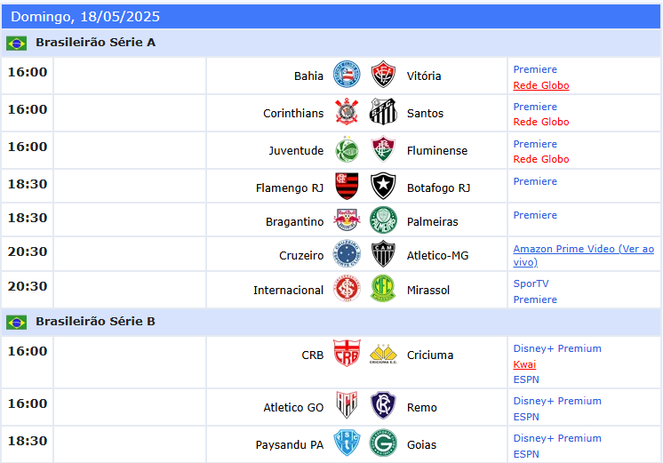Click the Goias green G crest
Screen dimensions: 663x463
(383, 443)
